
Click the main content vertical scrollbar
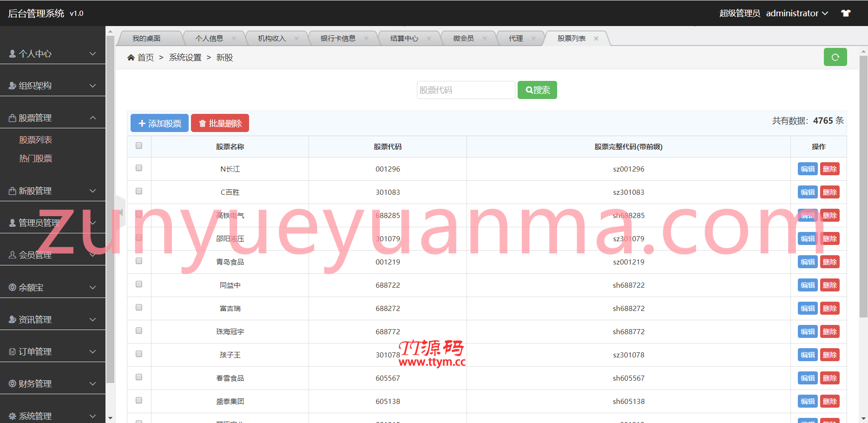click(x=863, y=186)
